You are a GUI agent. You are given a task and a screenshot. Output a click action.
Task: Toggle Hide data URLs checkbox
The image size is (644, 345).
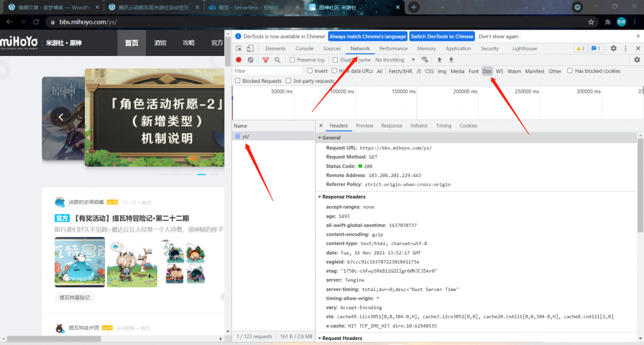(335, 70)
